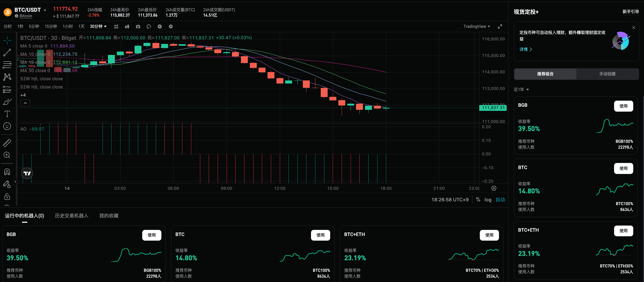Open chart settings gear icon
644x282 pixels.
(x=171, y=27)
